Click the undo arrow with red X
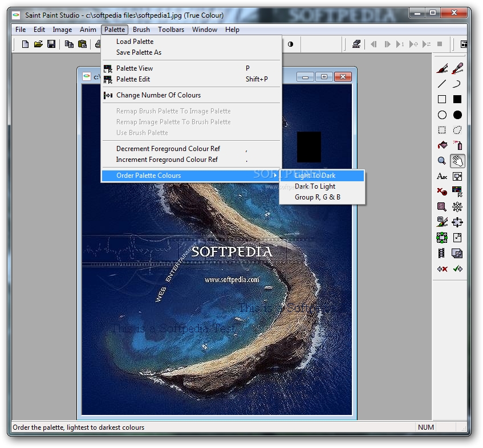This screenshot has width=483, height=448. pyautogui.click(x=442, y=269)
